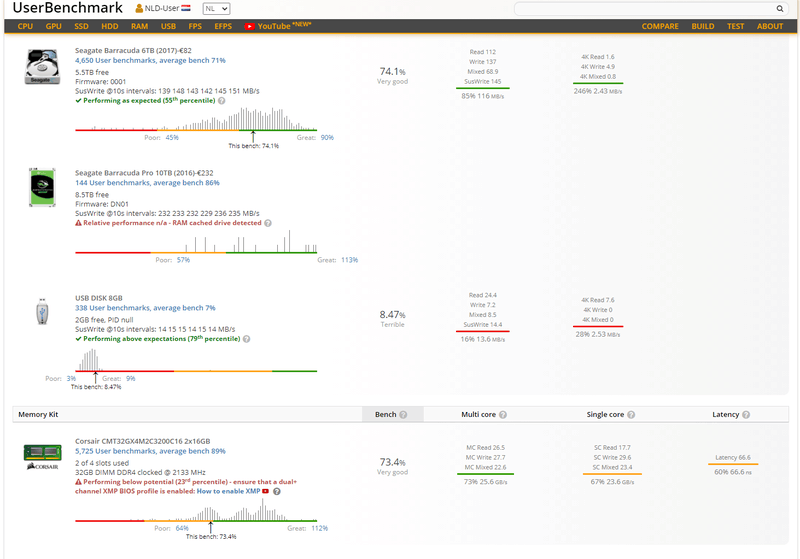The image size is (800, 559).
Task: Click the Corsair memory kit image
Action: 42,457
